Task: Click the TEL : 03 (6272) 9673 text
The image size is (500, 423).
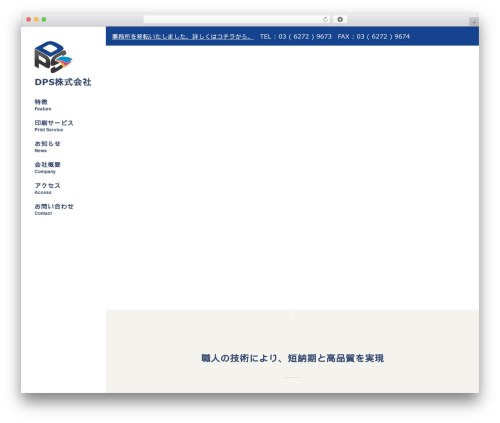Action: coord(296,37)
